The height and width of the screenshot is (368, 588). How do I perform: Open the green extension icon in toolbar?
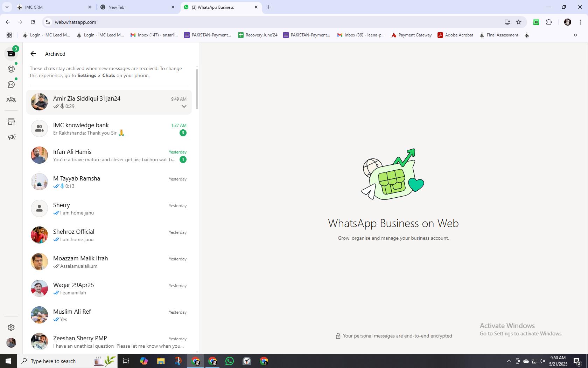tap(536, 22)
